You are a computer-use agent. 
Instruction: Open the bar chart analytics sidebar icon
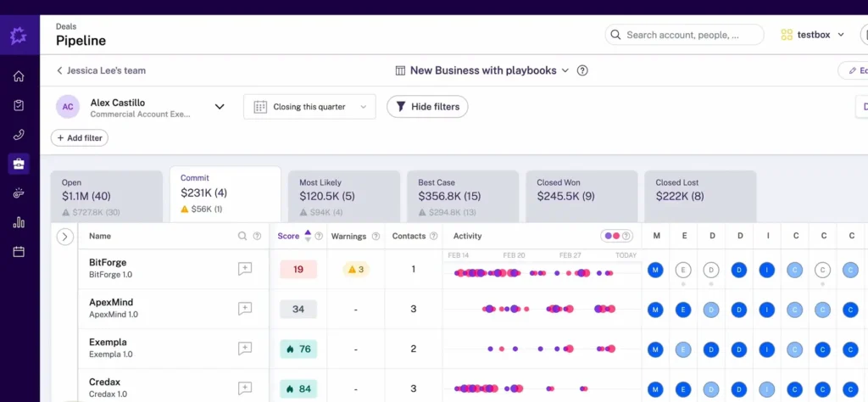(19, 222)
